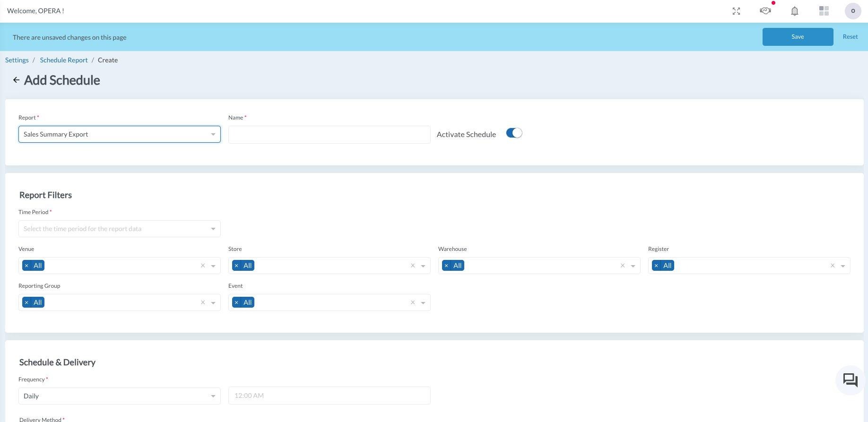Expand the Warehouse dropdown arrow
This screenshot has height=422, width=868.
tap(633, 266)
